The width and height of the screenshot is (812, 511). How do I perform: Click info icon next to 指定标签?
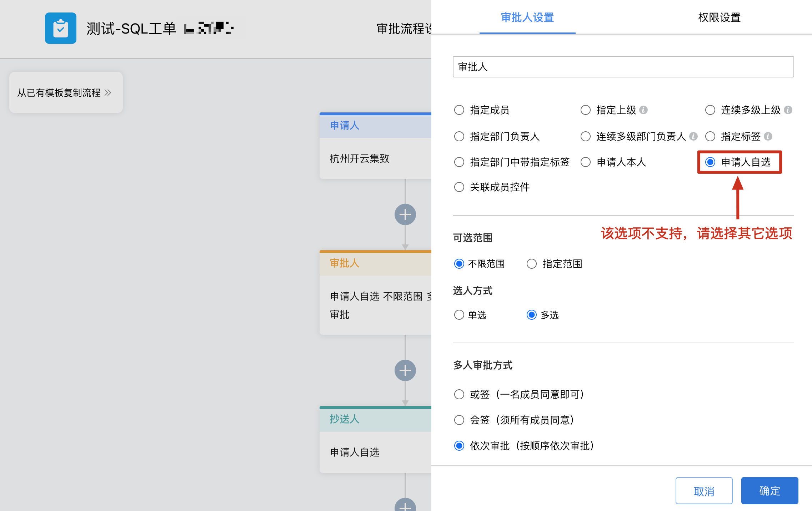point(768,136)
